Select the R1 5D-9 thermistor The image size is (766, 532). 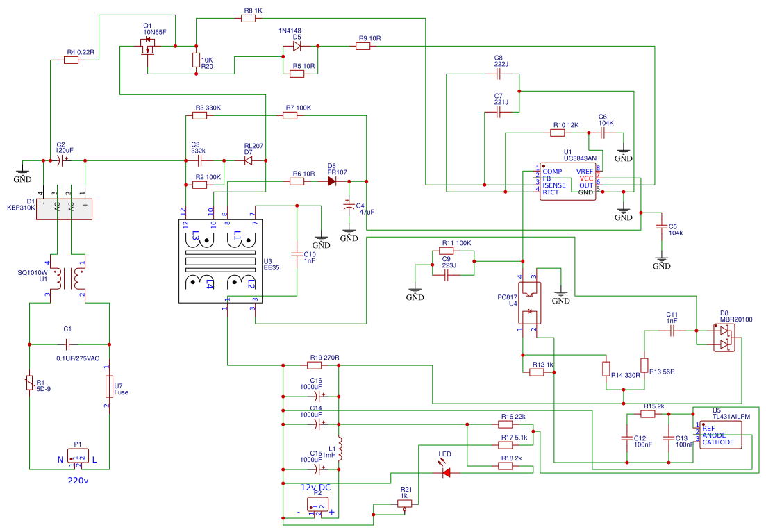tap(30, 383)
